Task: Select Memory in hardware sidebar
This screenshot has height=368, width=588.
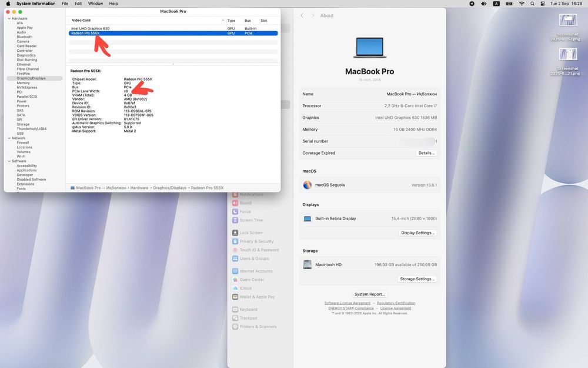Action: (24, 83)
